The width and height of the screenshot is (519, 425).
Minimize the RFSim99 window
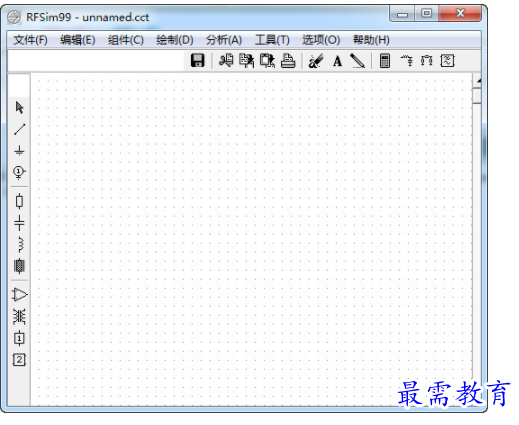pyautogui.click(x=402, y=14)
